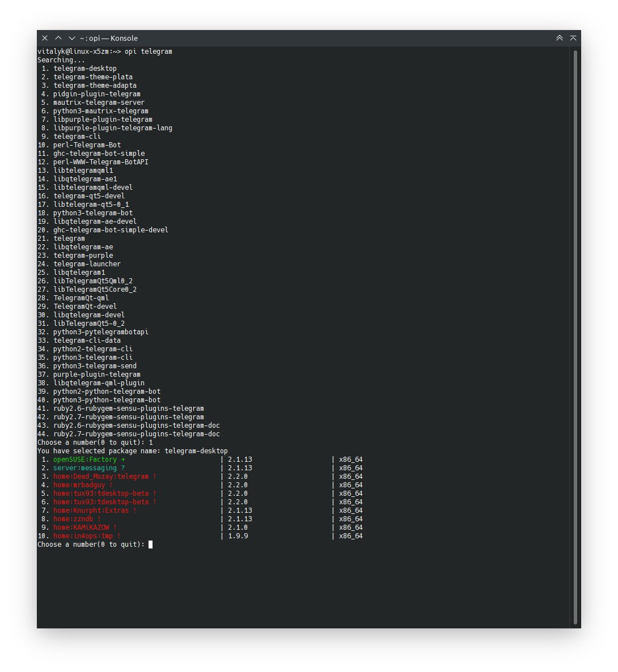Click version "2.1.0" in the repository table
This screenshot has height=672, width=618.
[238, 528]
